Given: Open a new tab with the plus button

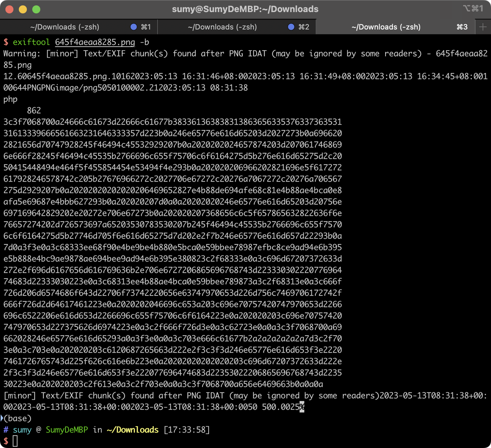Looking at the screenshot, I should (483, 27).
